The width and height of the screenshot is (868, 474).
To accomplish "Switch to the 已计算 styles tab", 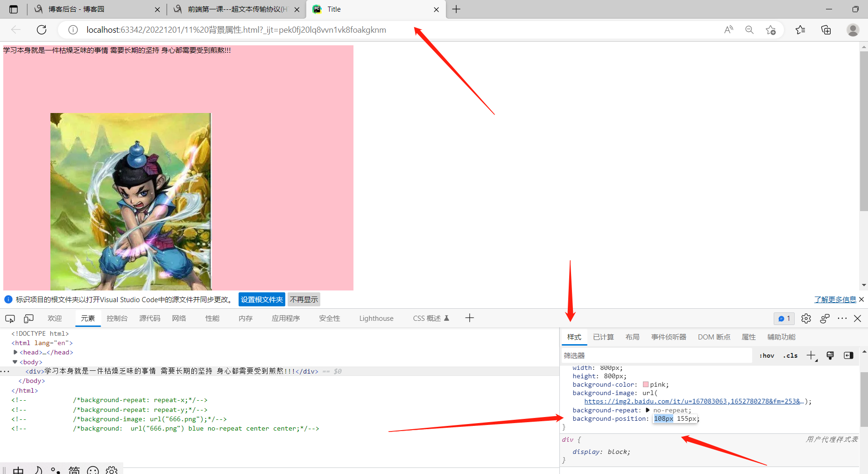I will coord(603,337).
